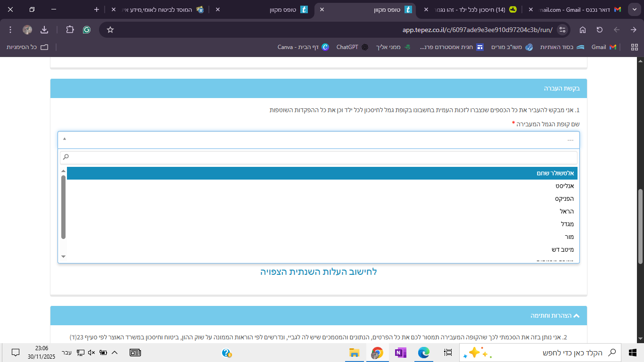Open the network tray icon
The image size is (644, 362).
click(81, 353)
